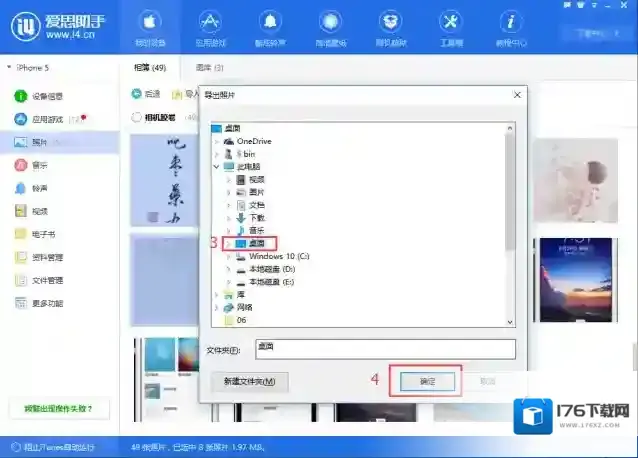The width and height of the screenshot is (638, 458).
Task: Collapse the iPhone 5 device list
Action: pos(9,67)
